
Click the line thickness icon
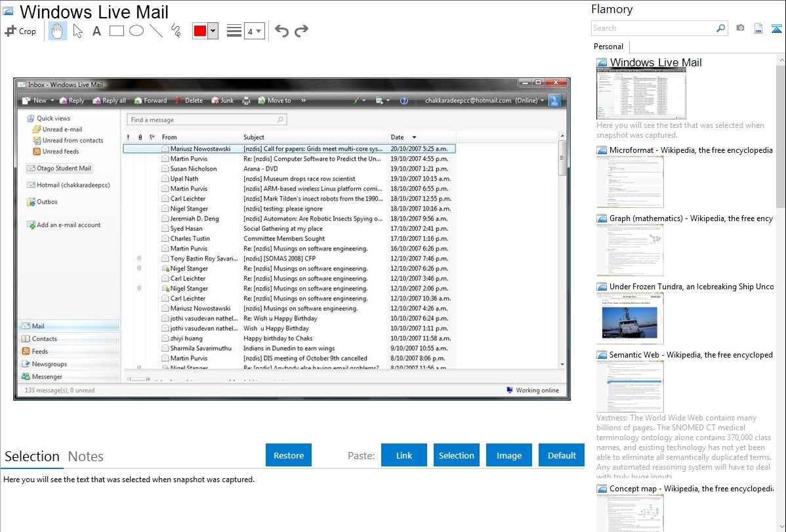(234, 31)
